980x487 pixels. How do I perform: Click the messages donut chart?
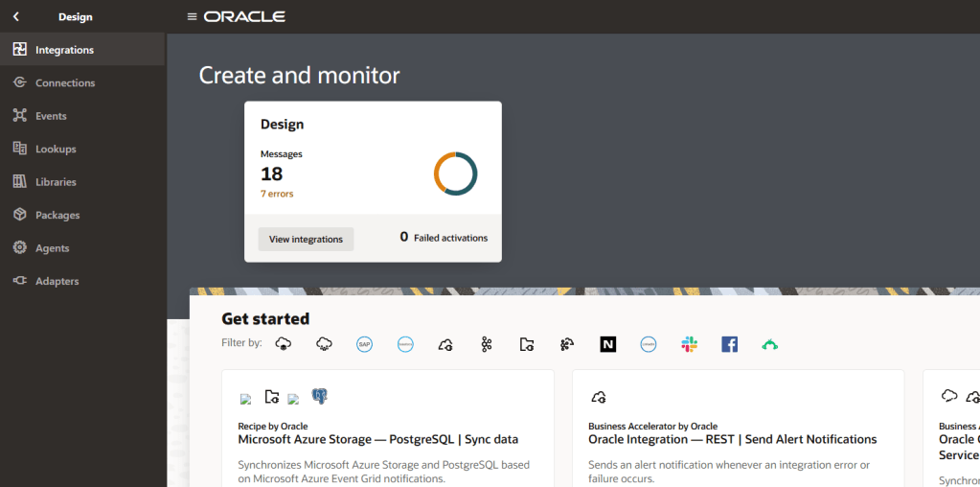pos(455,174)
